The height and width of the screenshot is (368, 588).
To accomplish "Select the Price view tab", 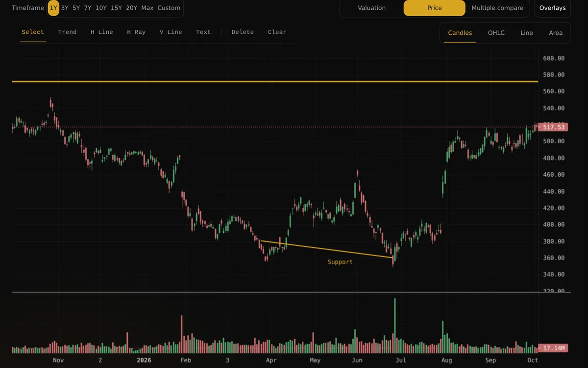I will (x=434, y=8).
